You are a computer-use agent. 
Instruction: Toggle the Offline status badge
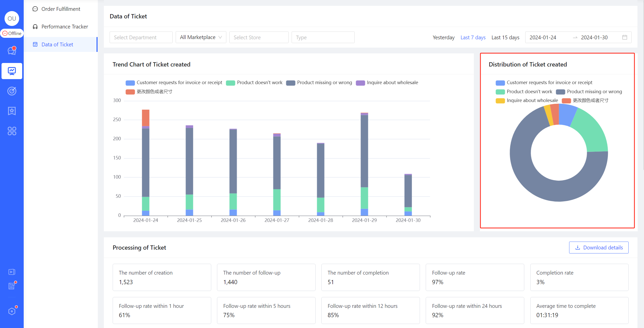coord(12,33)
